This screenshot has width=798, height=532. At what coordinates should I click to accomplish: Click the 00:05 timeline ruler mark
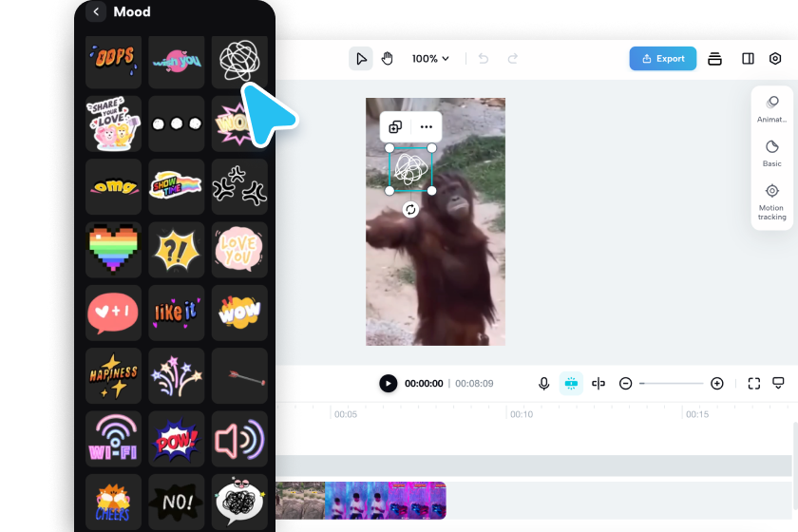point(346,414)
